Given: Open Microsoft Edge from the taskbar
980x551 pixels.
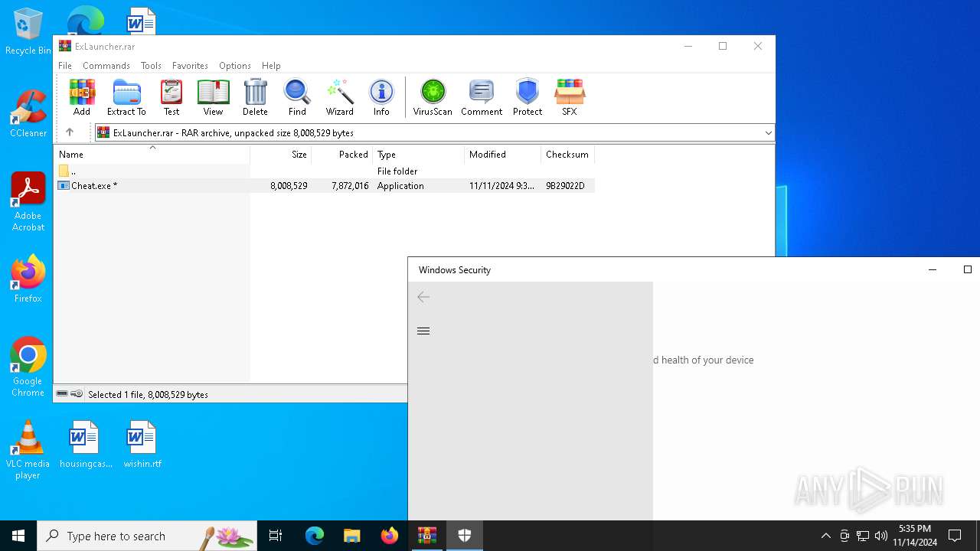Looking at the screenshot, I should tap(315, 536).
